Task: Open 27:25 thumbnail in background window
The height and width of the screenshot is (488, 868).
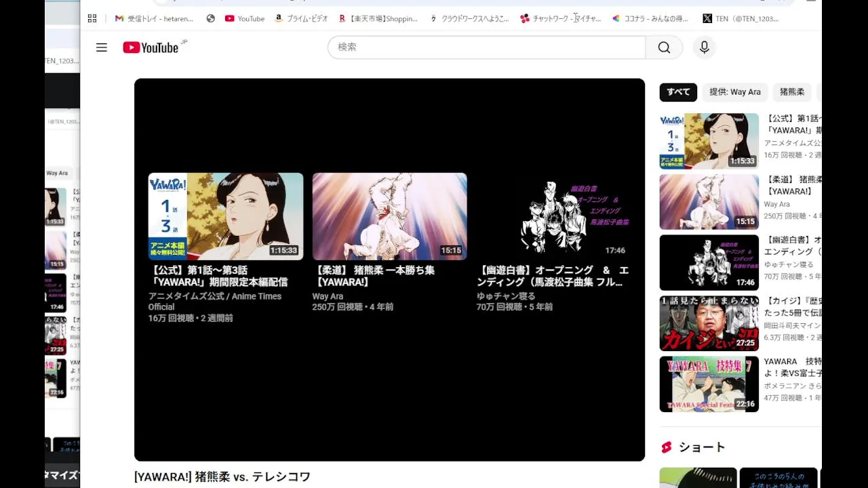Action: [56, 335]
